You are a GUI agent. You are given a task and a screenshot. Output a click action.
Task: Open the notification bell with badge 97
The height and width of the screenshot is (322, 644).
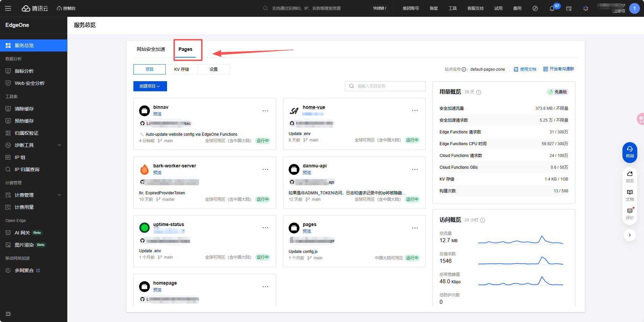(552, 8)
